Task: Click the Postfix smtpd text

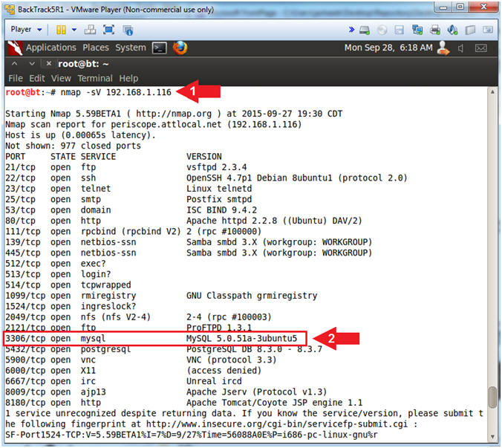Action: pos(219,199)
